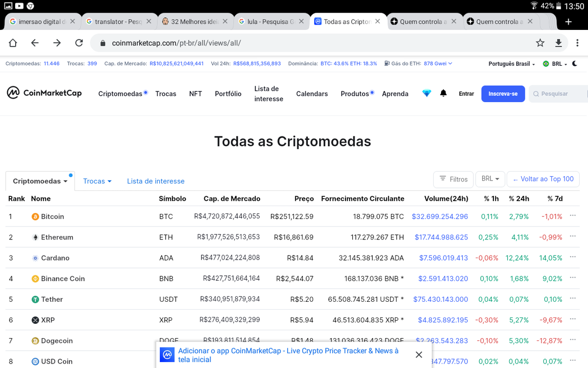Focus the Pesquisar search field
The image size is (588, 368).
[x=559, y=94]
